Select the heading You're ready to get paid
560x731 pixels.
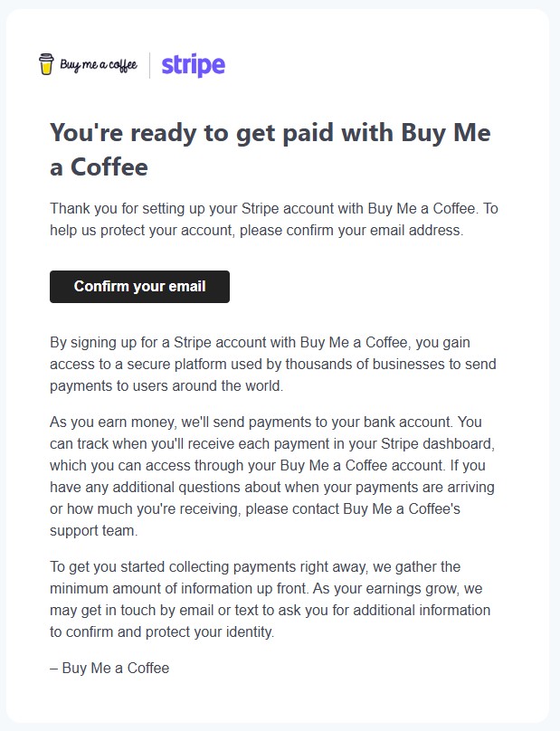click(x=270, y=149)
